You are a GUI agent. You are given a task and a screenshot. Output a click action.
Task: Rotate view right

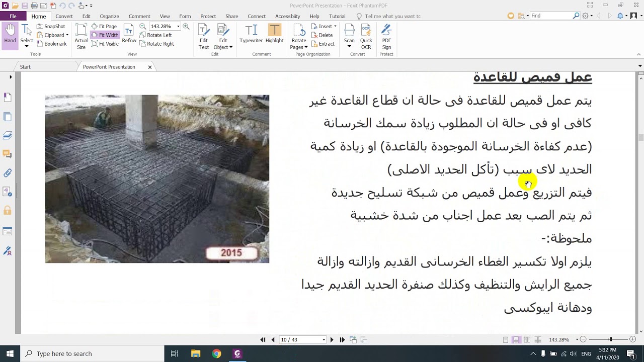click(x=157, y=44)
